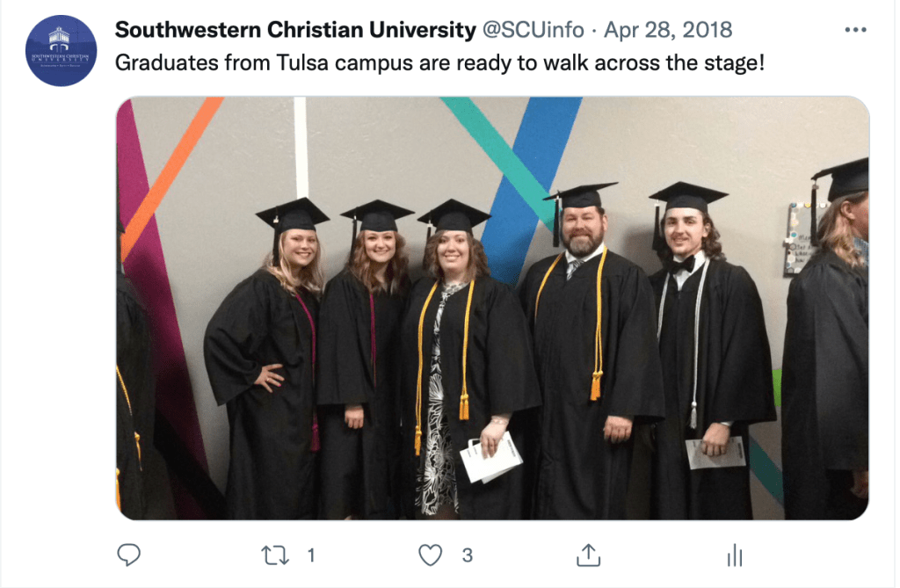Like the tweet with the heart icon
Viewport: 900px width, 588px height.
[x=430, y=555]
